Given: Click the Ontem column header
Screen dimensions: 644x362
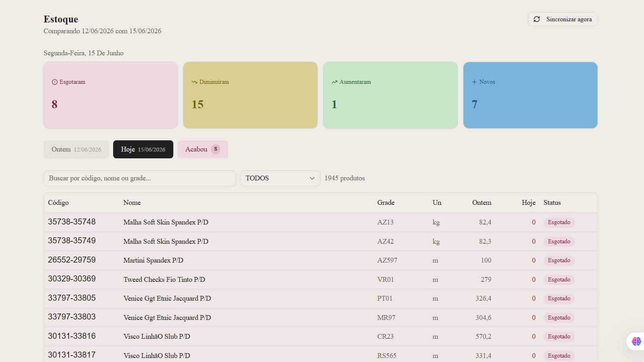Looking at the screenshot, I should (481, 202).
